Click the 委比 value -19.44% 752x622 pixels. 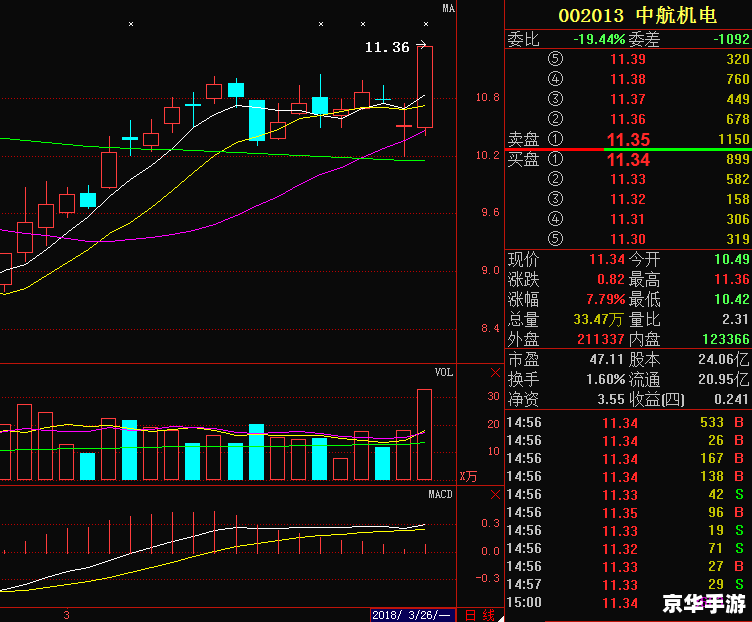point(599,39)
